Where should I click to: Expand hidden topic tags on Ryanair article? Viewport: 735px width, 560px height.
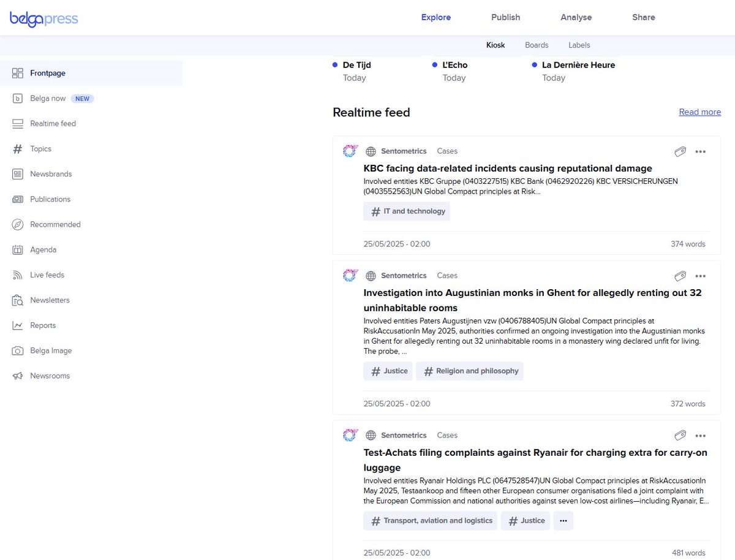[563, 521]
